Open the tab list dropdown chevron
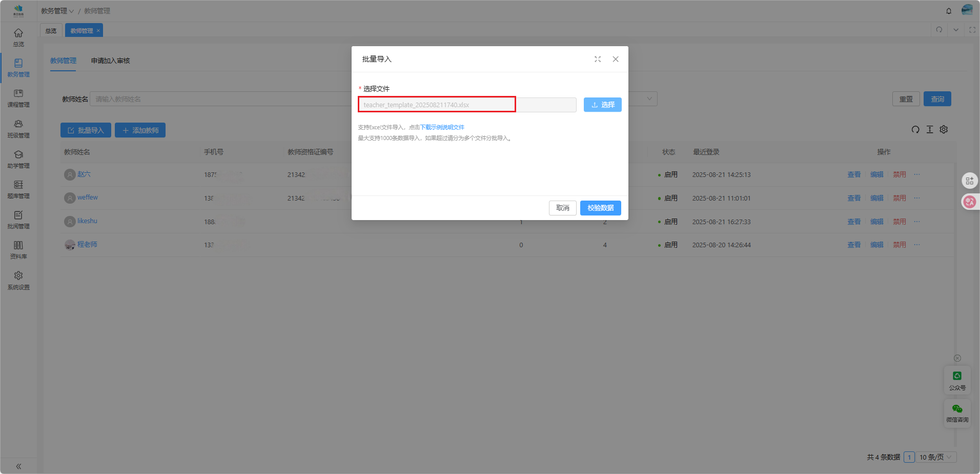The image size is (980, 474). click(x=956, y=30)
